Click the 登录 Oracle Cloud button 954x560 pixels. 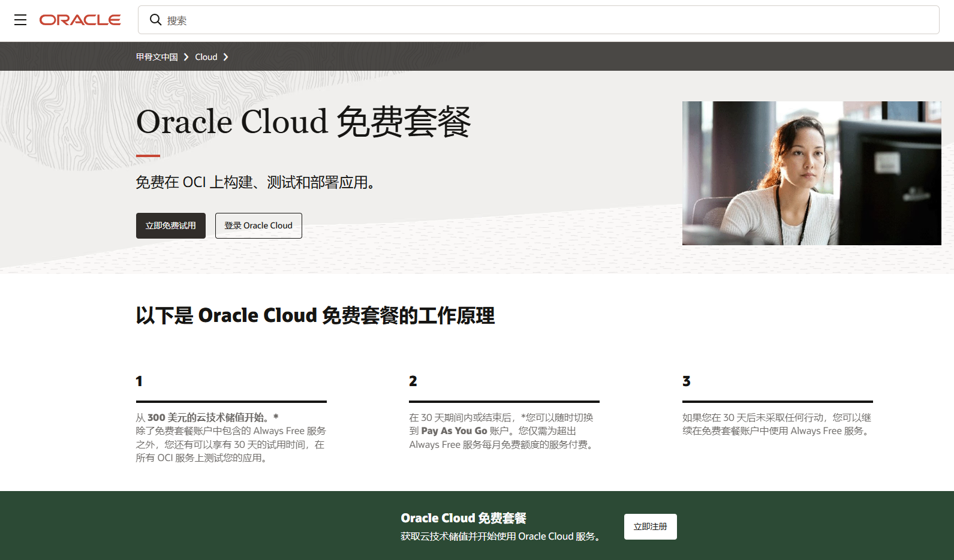258,225
